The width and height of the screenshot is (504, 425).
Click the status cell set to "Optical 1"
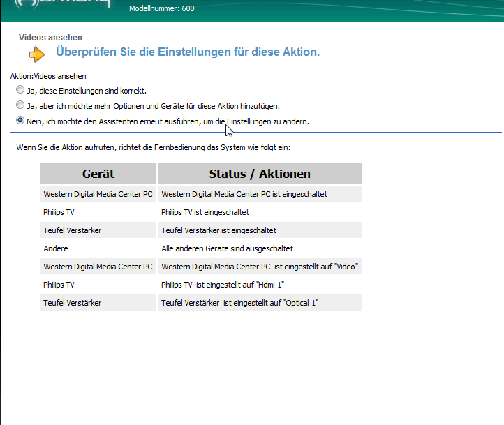pos(239,303)
